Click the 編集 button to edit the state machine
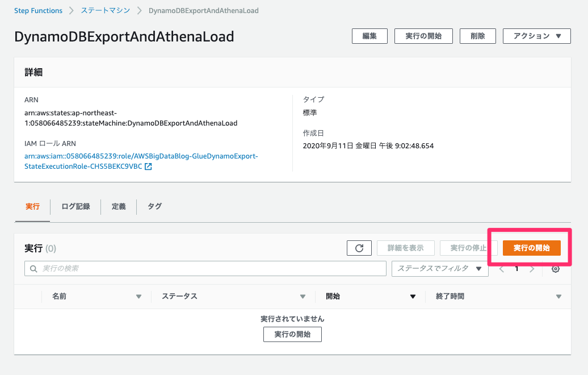 click(x=369, y=36)
